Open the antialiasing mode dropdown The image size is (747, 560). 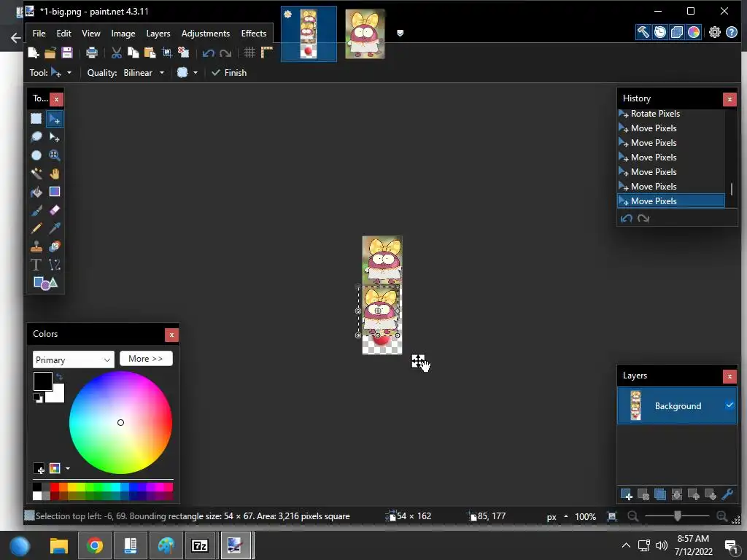point(195,73)
